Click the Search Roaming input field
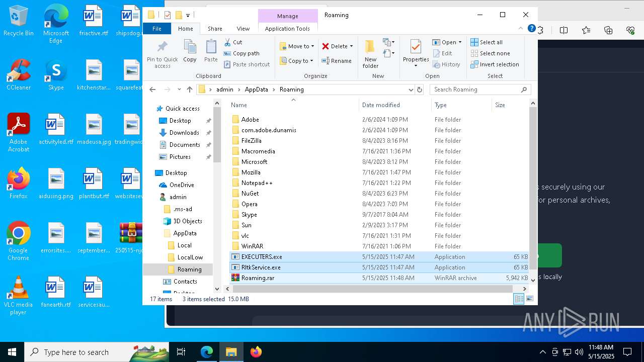Image resolution: width=644 pixels, height=362 pixels. click(x=480, y=89)
